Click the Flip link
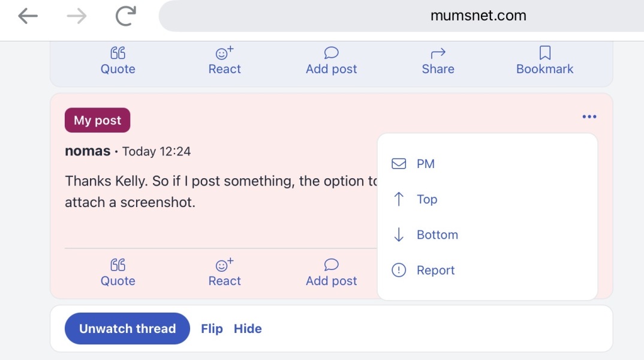644x360 pixels. (211, 328)
